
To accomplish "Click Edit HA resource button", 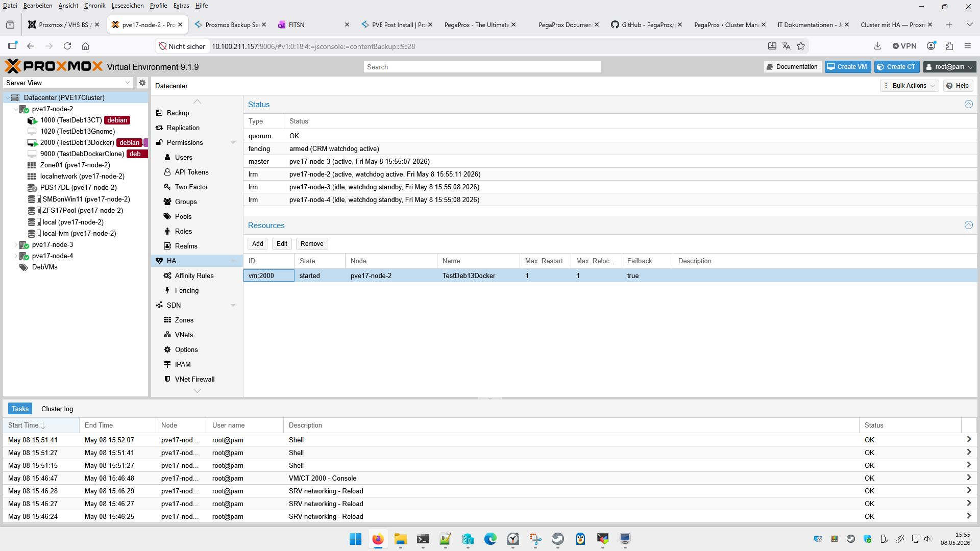I will point(282,244).
